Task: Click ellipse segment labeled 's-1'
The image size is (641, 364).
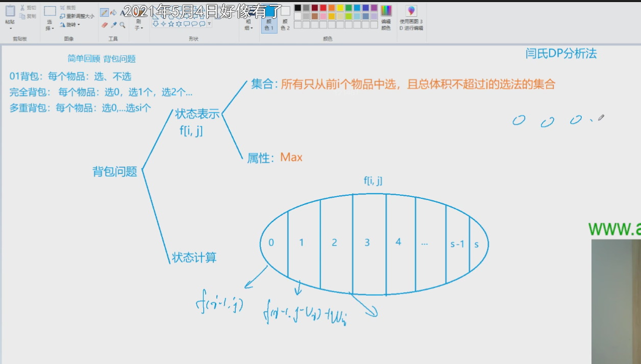Action: (x=457, y=244)
